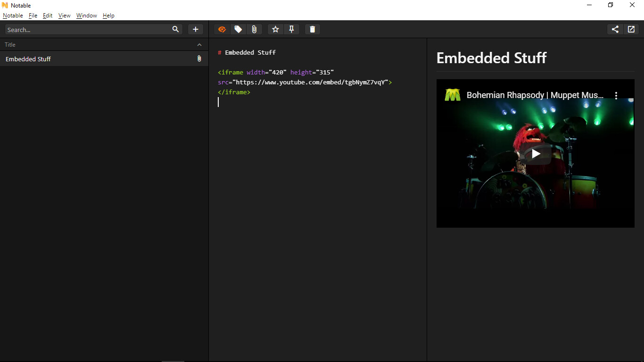Select the Embedded Stuff note
Viewport: 644px width, 362px height.
coord(104,59)
